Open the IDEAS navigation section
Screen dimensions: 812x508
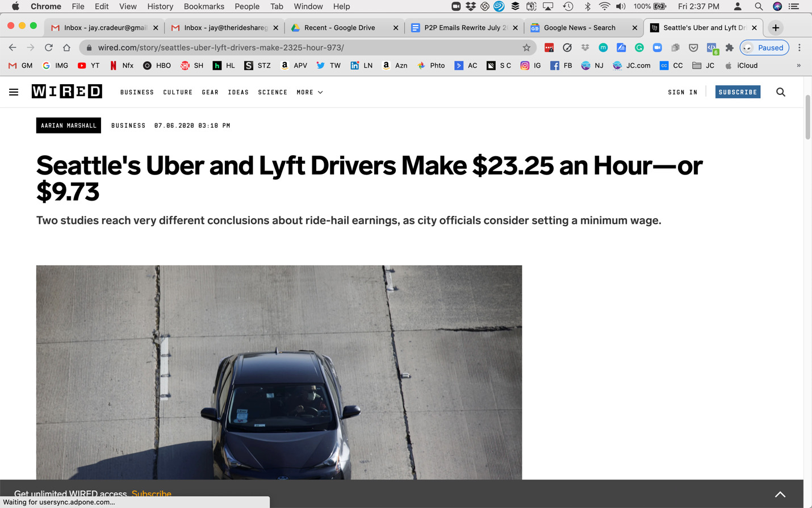tap(238, 92)
